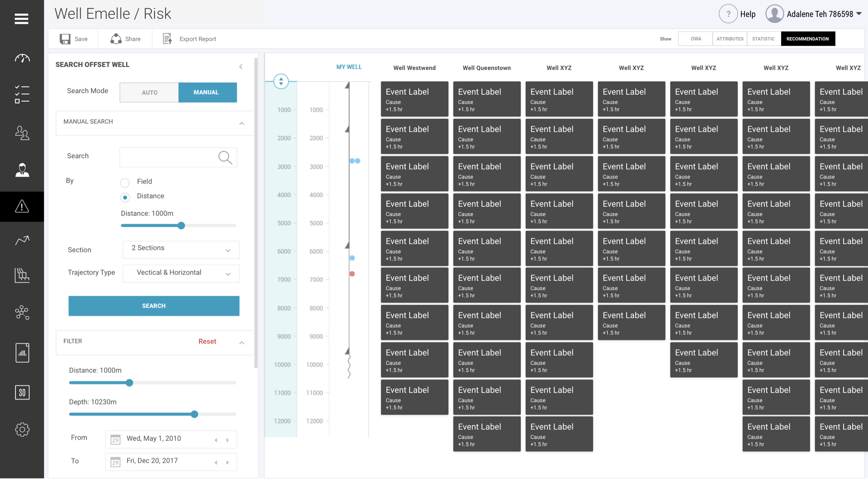
Task: Click the Export Report document icon
Action: [x=167, y=39]
